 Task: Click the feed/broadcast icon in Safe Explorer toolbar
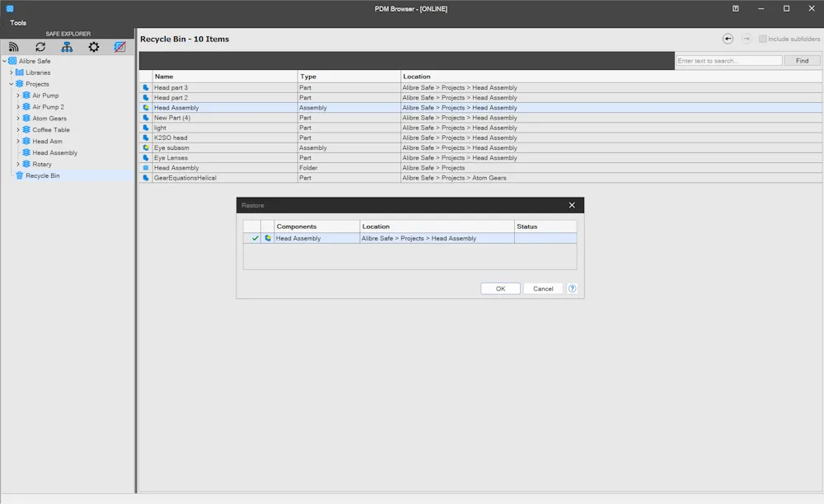(14, 47)
